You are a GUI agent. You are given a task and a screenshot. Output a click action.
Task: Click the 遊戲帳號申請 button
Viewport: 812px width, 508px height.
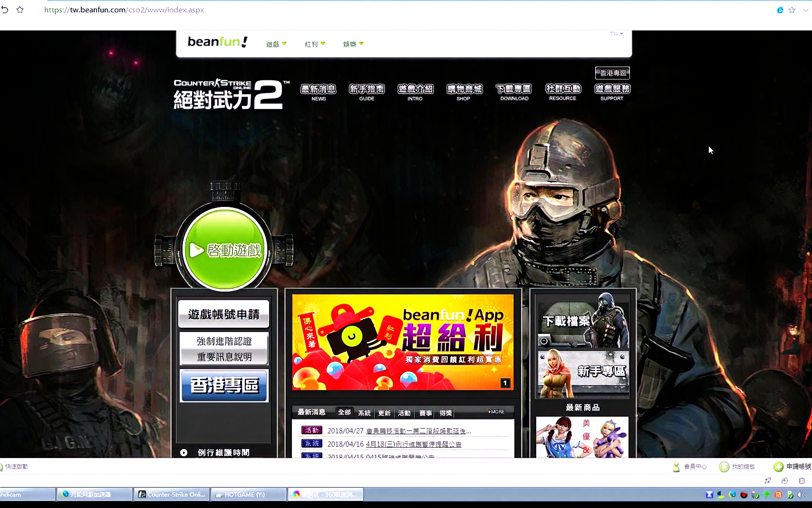coord(224,314)
